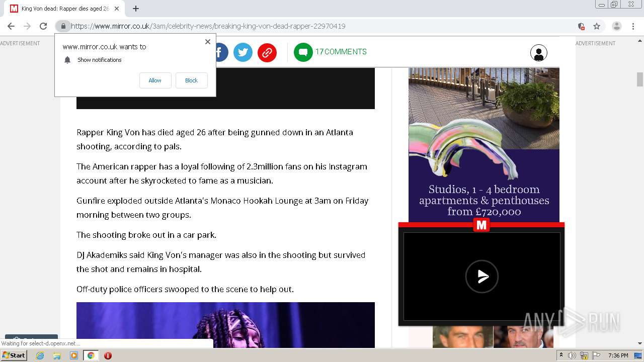Open the network tray icon

pyautogui.click(x=584, y=355)
